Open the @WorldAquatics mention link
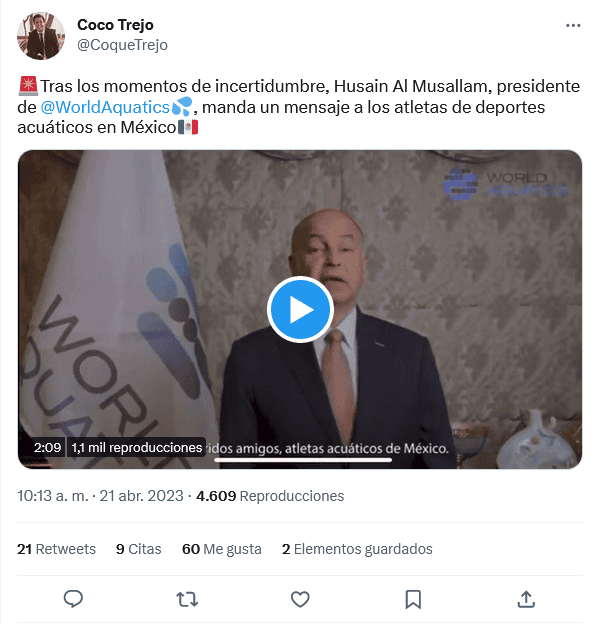Viewport: 598px width, 624px height. pyautogui.click(x=105, y=107)
